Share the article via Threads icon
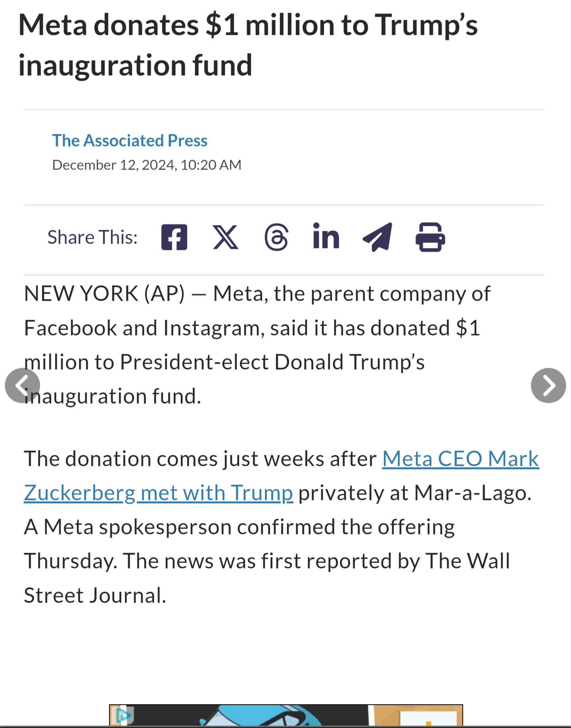Screen dimensions: 571x728 [276, 237]
